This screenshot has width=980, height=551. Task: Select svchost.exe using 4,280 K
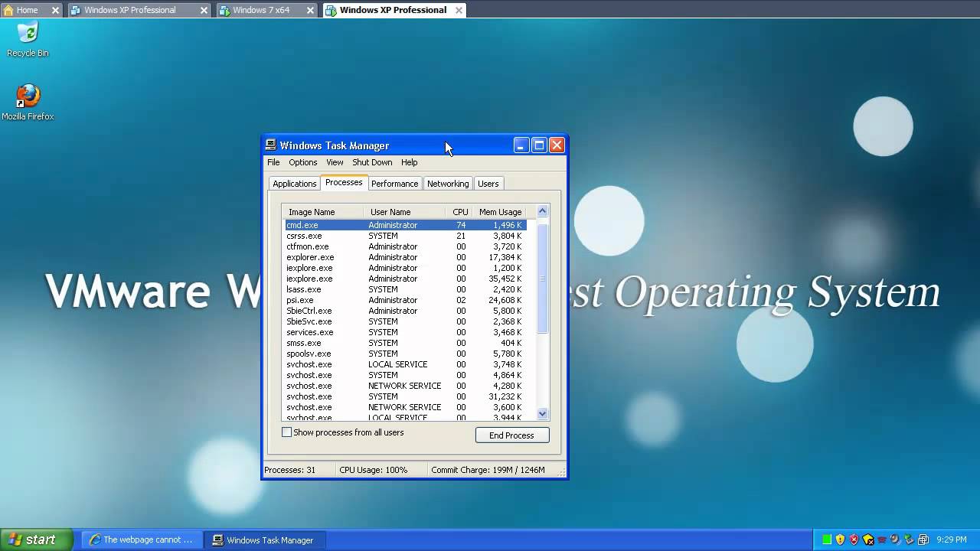(406, 386)
